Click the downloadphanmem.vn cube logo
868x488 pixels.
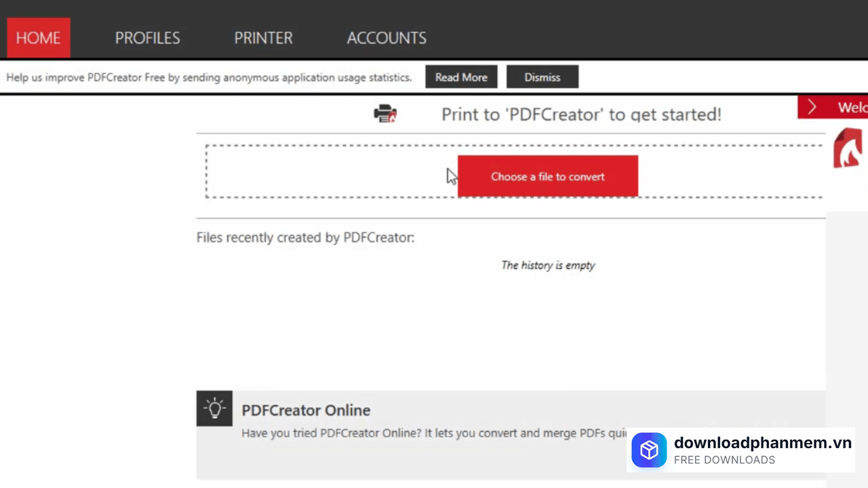[649, 450]
